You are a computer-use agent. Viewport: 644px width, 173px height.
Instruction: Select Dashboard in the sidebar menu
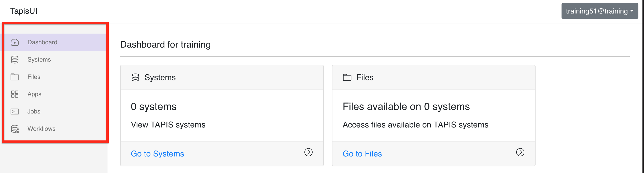(x=54, y=42)
